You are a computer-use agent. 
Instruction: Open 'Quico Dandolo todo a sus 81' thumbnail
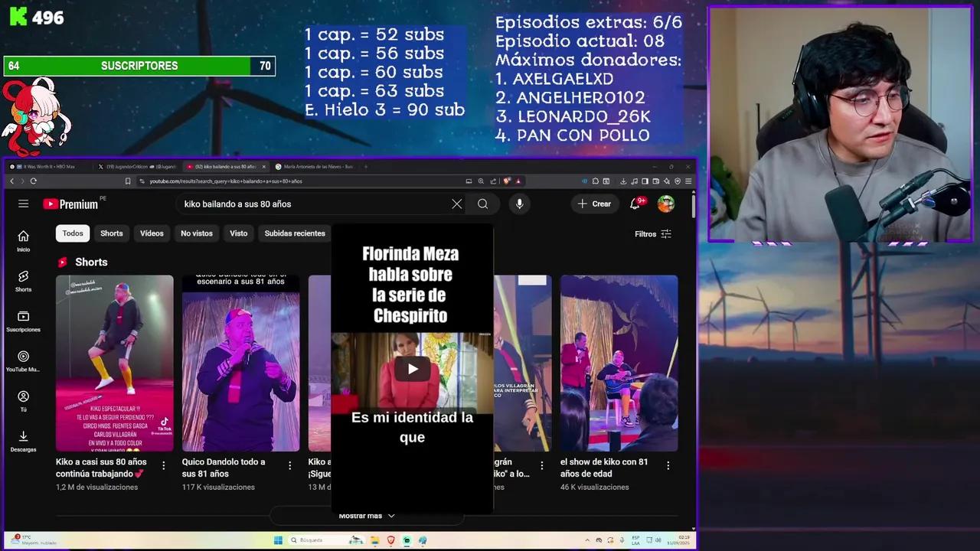(x=240, y=364)
